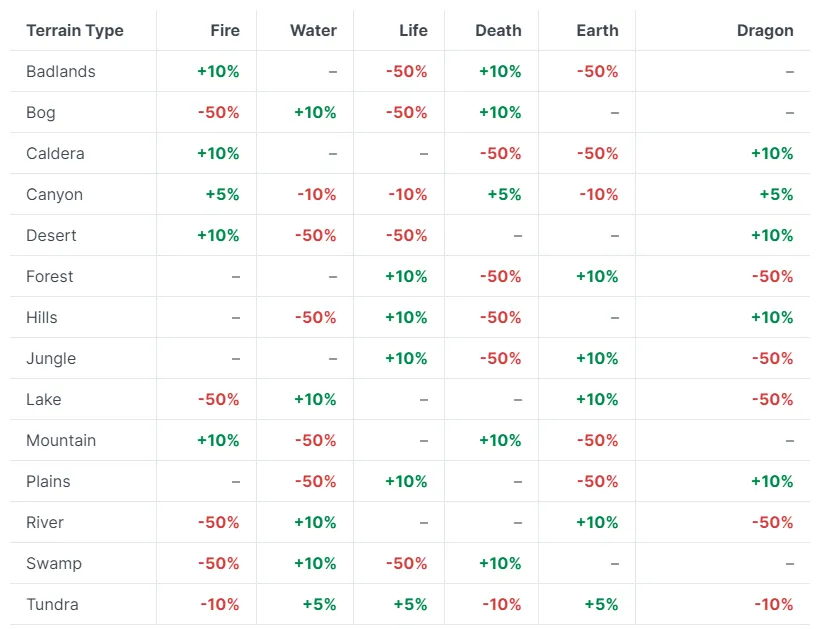Click the Mountain terrain name
The width and height of the screenshot is (823, 629).
61,440
